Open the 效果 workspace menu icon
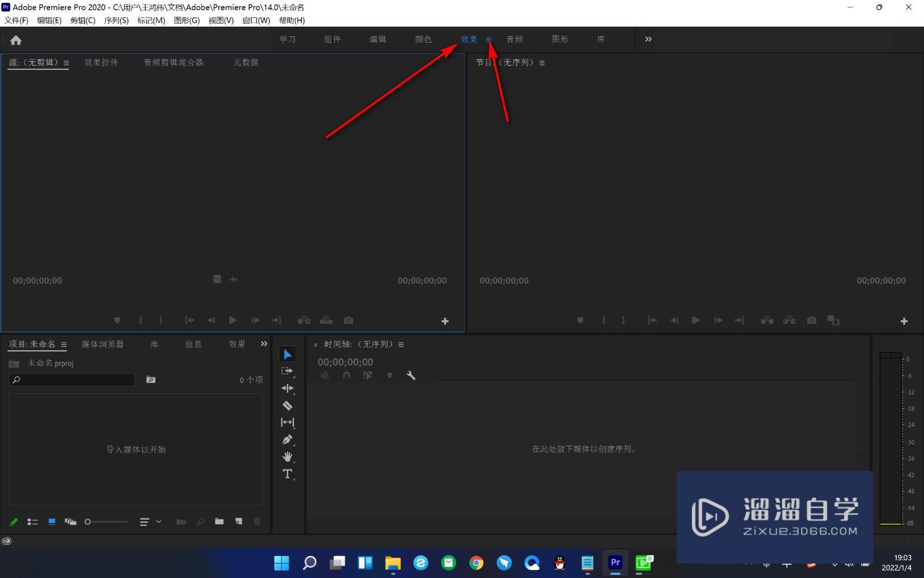The image size is (924, 578). point(489,40)
